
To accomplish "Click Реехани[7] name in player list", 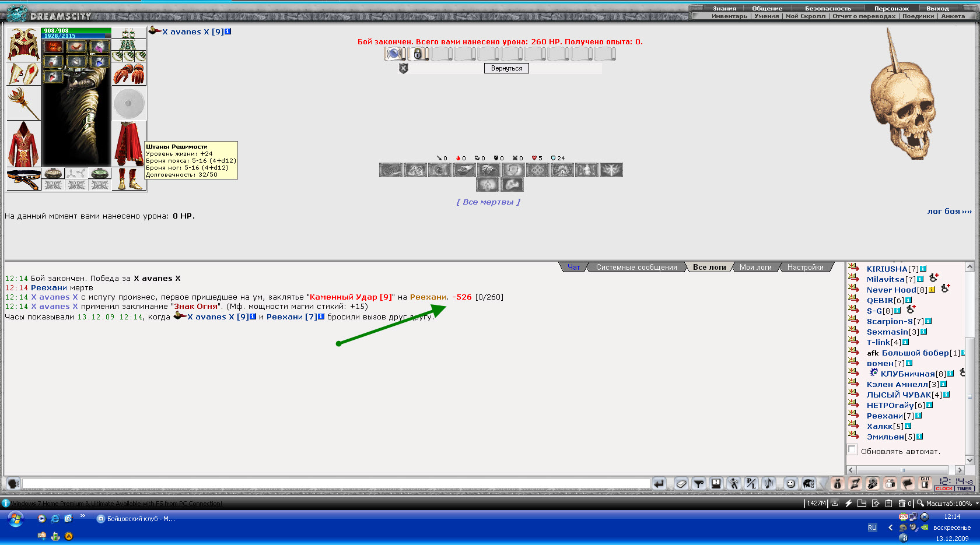I will click(890, 416).
